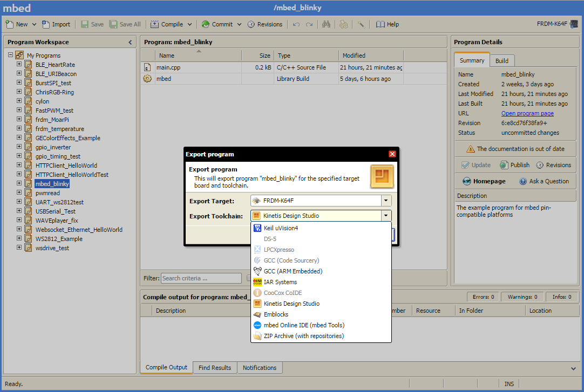Click the Import toolbar icon

tap(46, 24)
